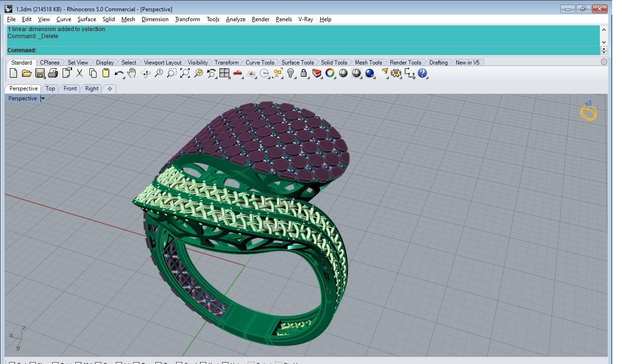Activate the Front viewport tab
The width and height of the screenshot is (622, 364).
tap(70, 89)
